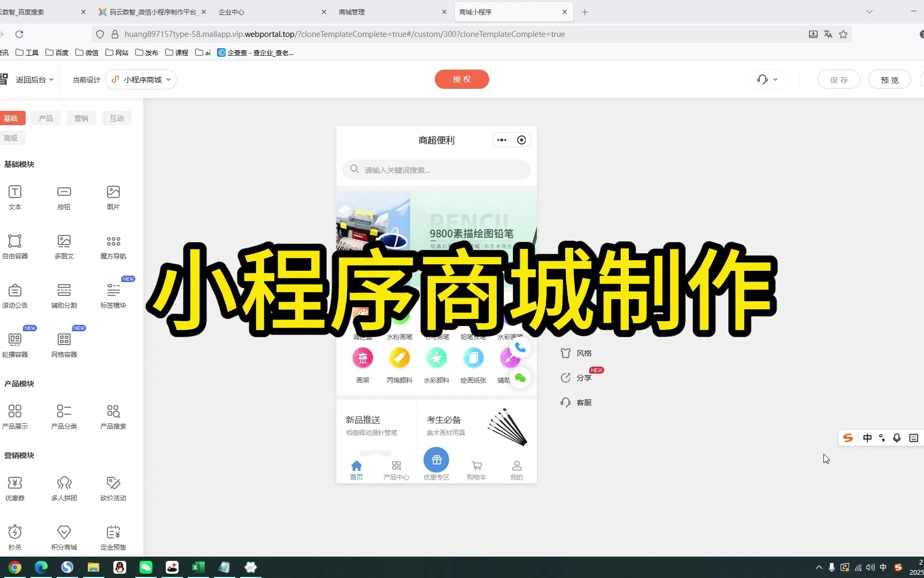The width and height of the screenshot is (924, 578).
Task: Switch to the 商城管理 browser tab
Action: click(392, 12)
